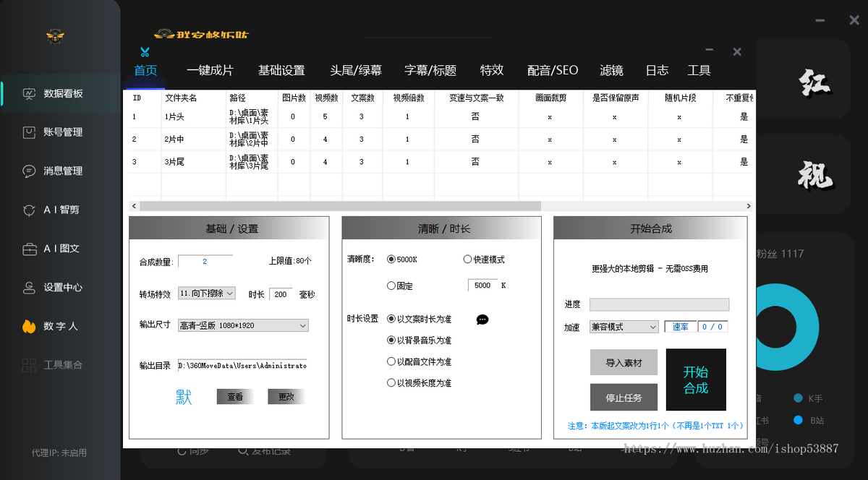Click the 时长 200 毫秒 input field
868x480 pixels.
281,294
